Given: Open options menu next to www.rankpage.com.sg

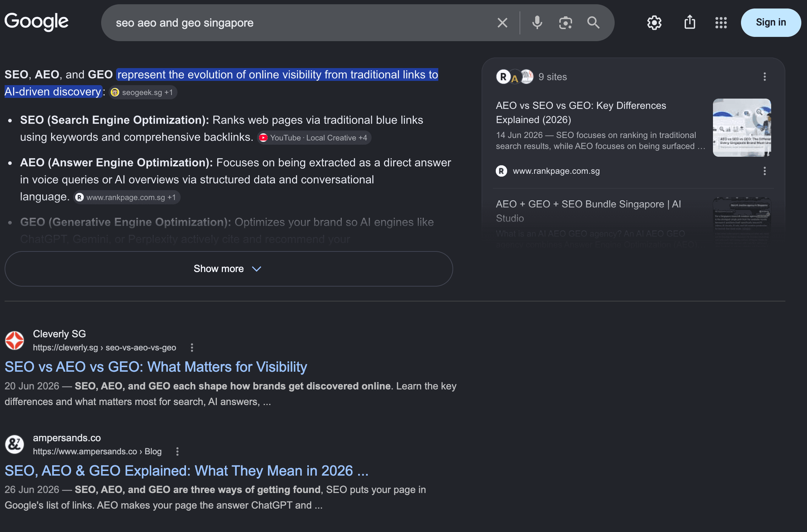Looking at the screenshot, I should [x=765, y=171].
